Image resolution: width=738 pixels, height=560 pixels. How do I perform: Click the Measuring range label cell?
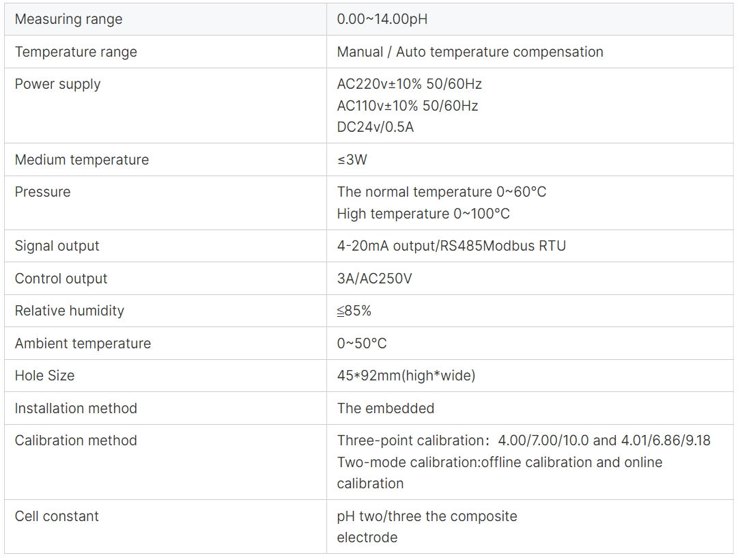165,19
